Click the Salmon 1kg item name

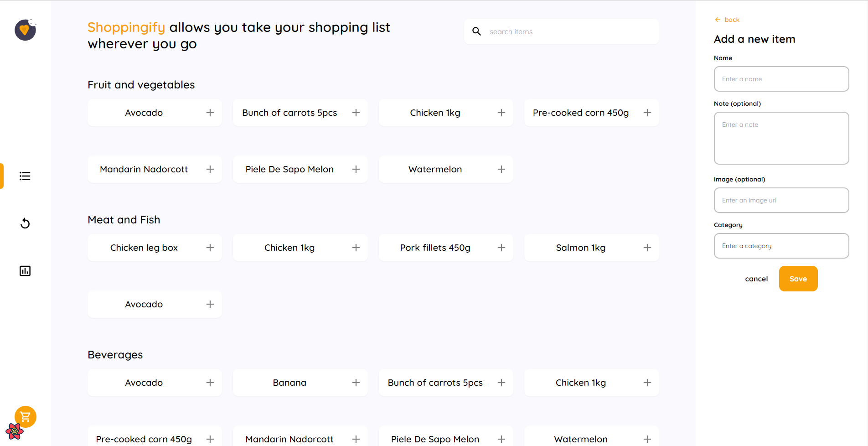(581, 248)
